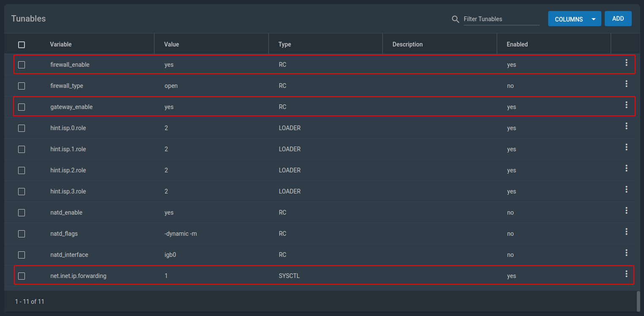This screenshot has width=644, height=316.
Task: Click the vertical scrollbar thumb
Action: point(639,301)
